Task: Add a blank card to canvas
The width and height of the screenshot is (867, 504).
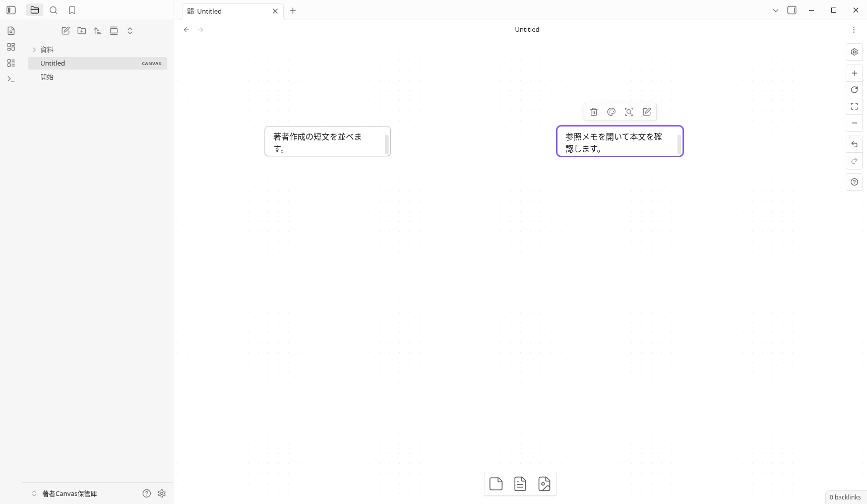Action: (496, 484)
